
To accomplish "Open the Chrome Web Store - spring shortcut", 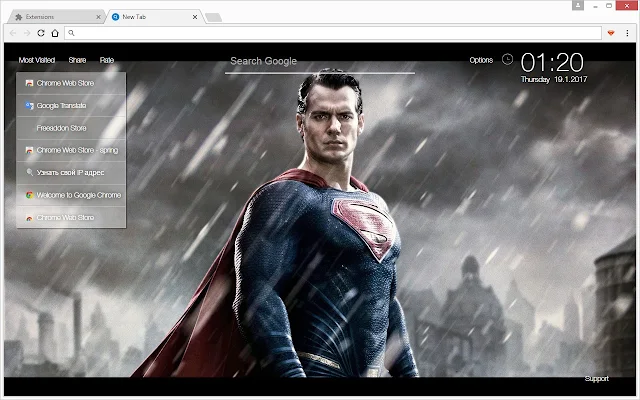I will (x=71, y=150).
